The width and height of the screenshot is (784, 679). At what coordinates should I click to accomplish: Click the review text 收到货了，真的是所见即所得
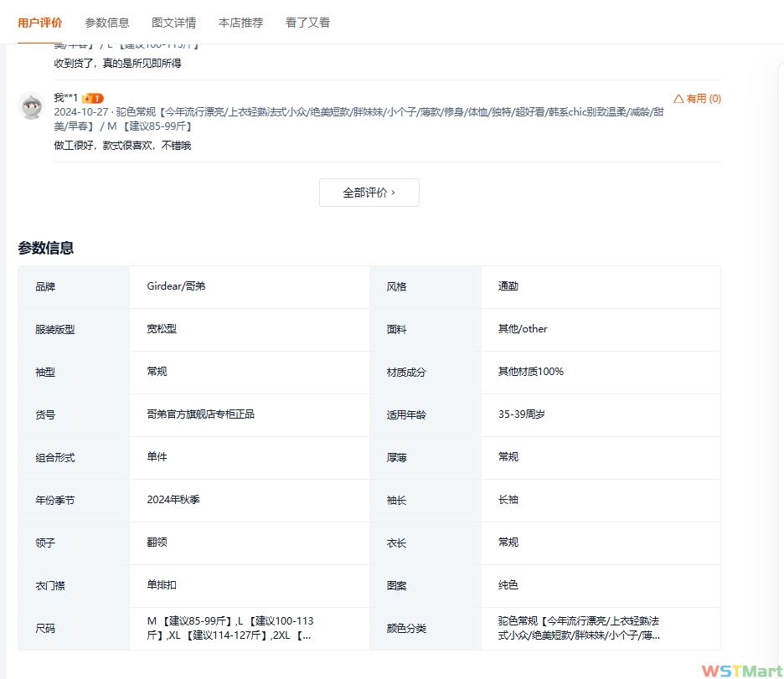(x=117, y=63)
